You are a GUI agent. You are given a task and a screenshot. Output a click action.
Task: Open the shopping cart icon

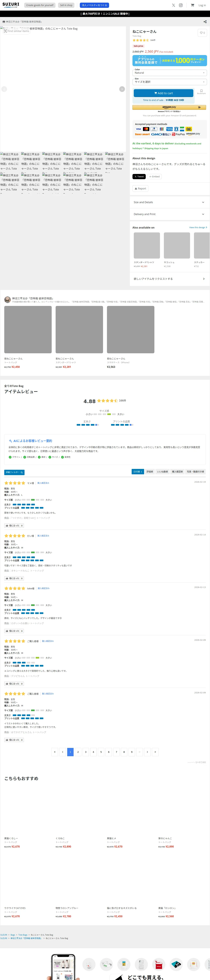point(192,5)
